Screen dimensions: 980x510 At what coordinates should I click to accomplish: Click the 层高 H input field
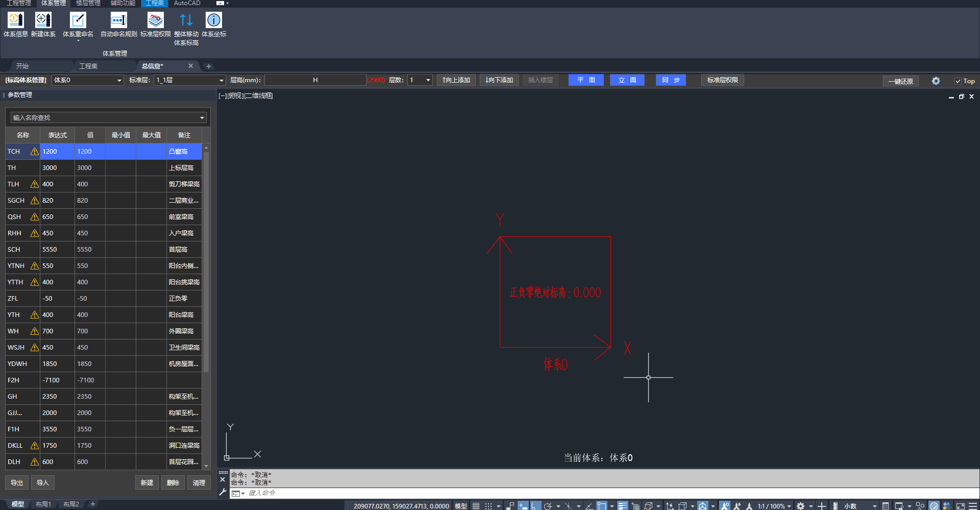315,80
